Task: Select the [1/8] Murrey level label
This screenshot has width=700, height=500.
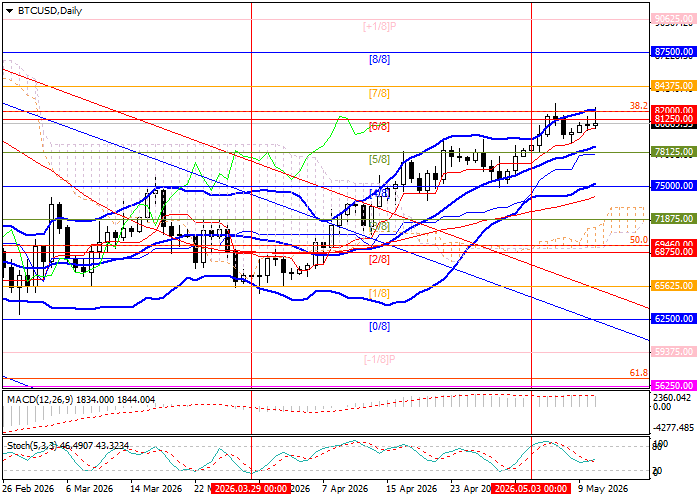Action: pyautogui.click(x=379, y=293)
